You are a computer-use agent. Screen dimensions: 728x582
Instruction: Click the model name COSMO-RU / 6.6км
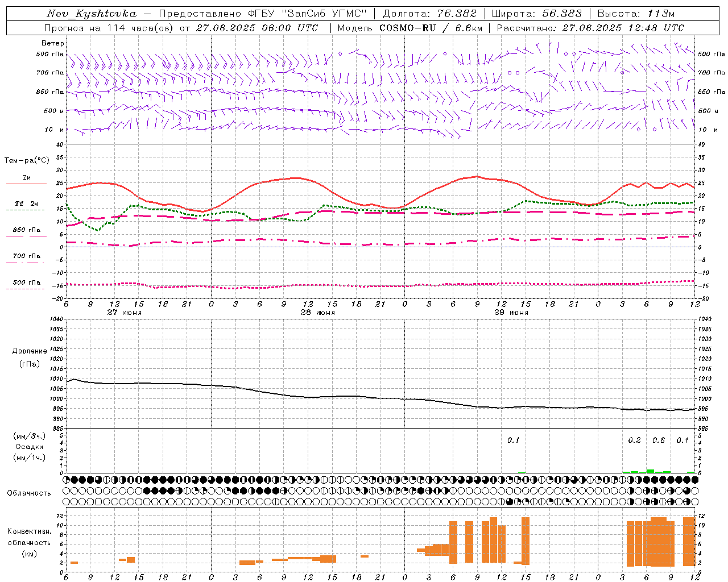tap(431, 28)
